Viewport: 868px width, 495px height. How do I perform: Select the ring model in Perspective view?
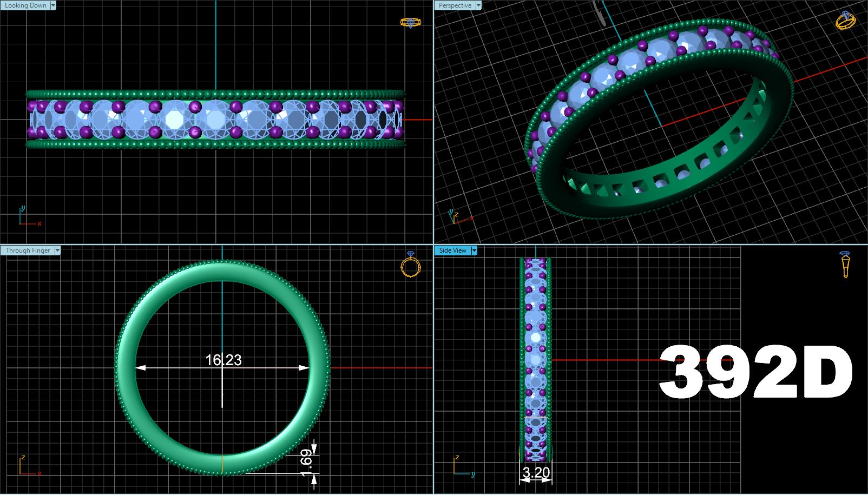point(660,118)
